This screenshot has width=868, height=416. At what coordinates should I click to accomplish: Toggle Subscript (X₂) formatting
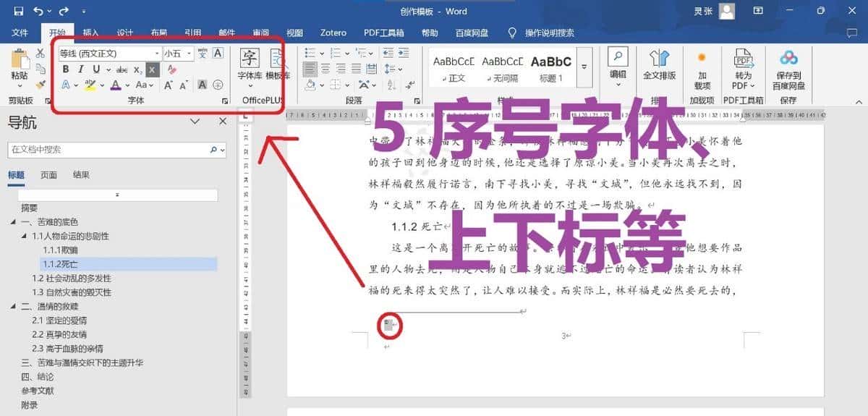[x=138, y=69]
